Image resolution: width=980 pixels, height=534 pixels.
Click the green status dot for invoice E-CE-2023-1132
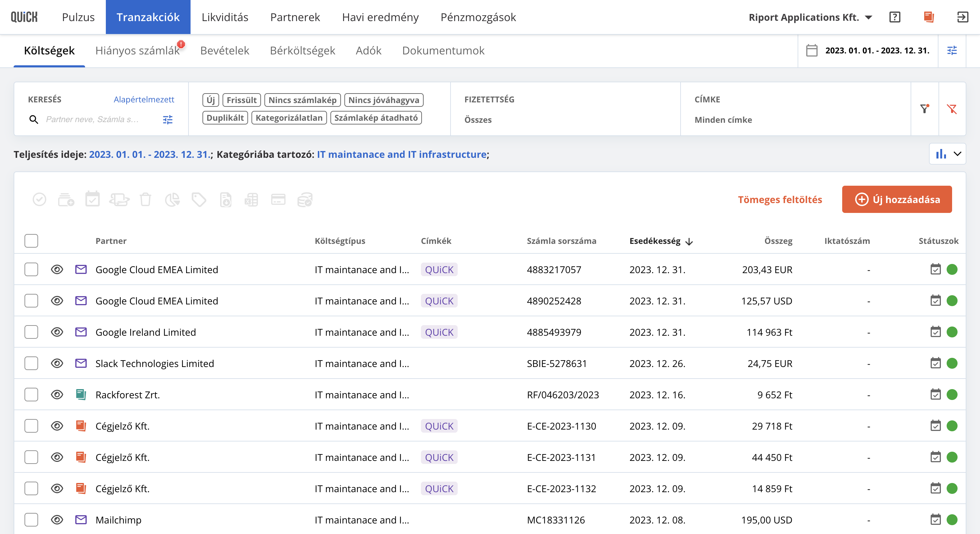coord(952,488)
